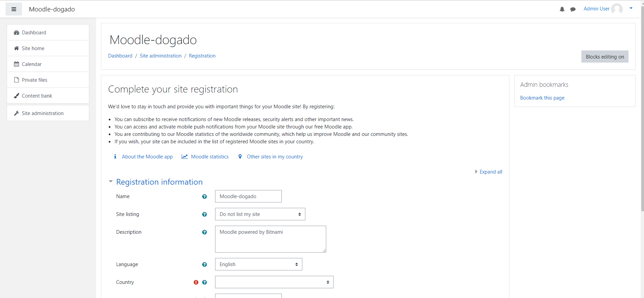
Task: Click Bookmark this page link
Action: pyautogui.click(x=542, y=98)
